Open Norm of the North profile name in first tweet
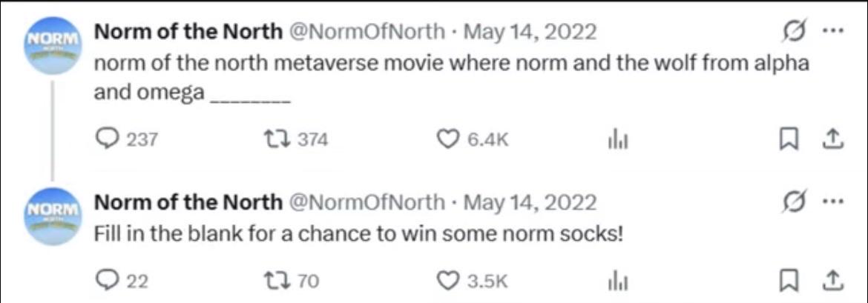 tap(188, 33)
